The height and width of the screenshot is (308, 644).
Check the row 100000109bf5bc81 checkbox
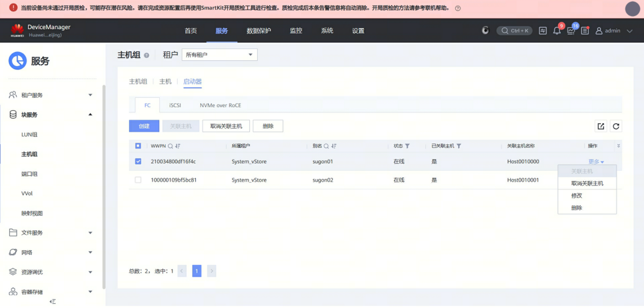click(x=138, y=180)
